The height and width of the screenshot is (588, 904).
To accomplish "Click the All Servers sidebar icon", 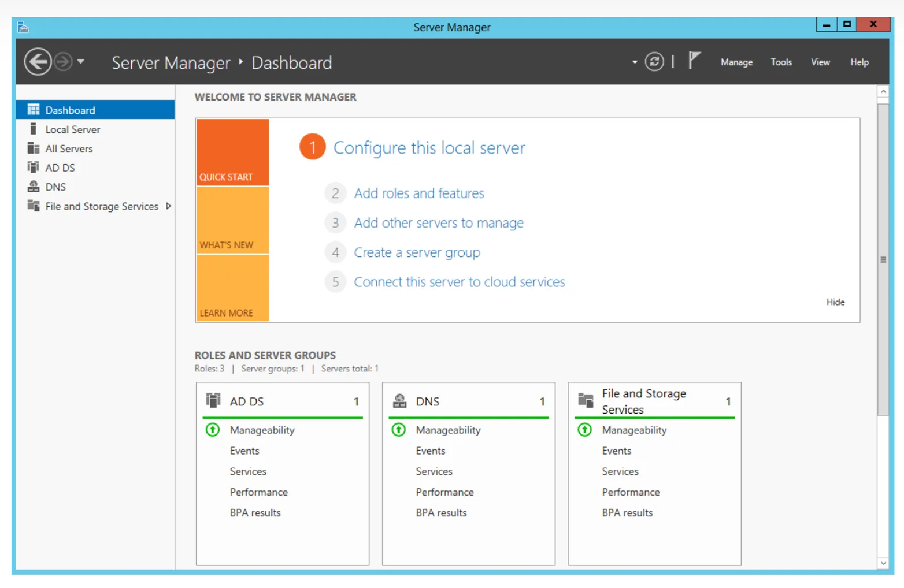I will [34, 148].
